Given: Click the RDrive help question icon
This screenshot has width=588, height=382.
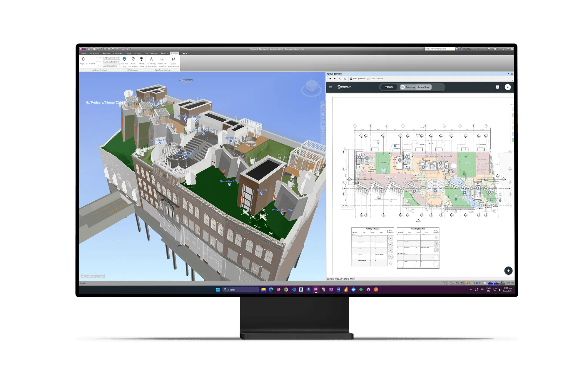Looking at the screenshot, I should (497, 87).
